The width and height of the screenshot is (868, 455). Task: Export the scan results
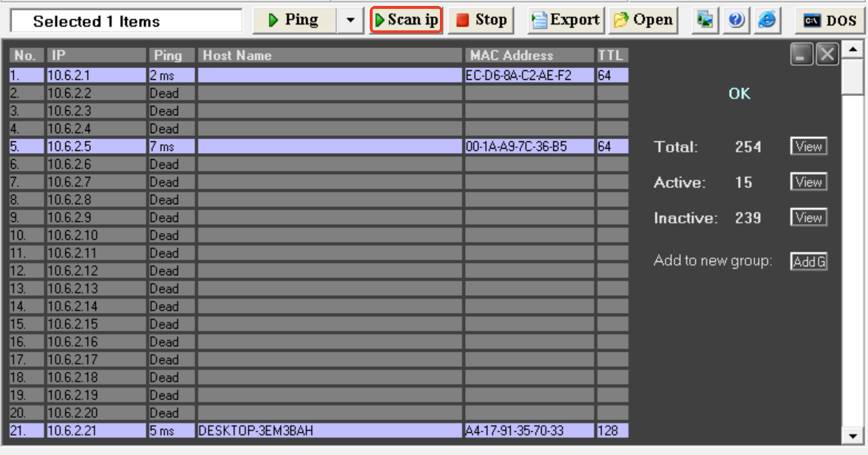click(566, 20)
